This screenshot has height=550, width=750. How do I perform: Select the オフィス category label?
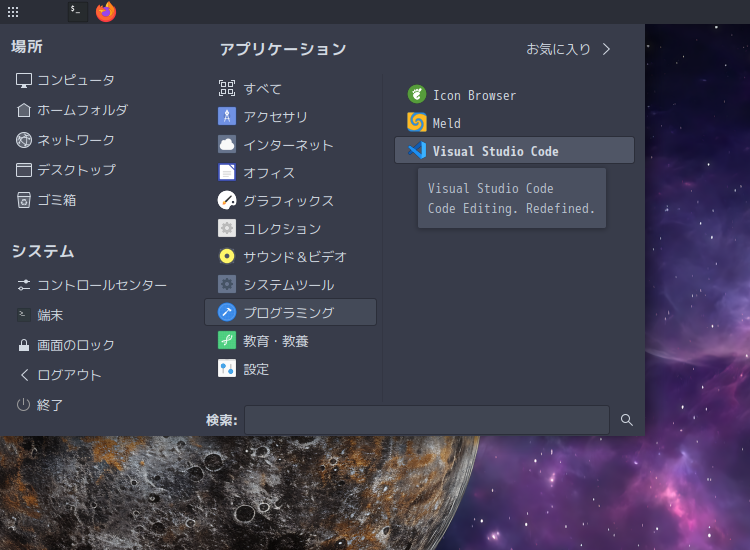click(x=269, y=173)
